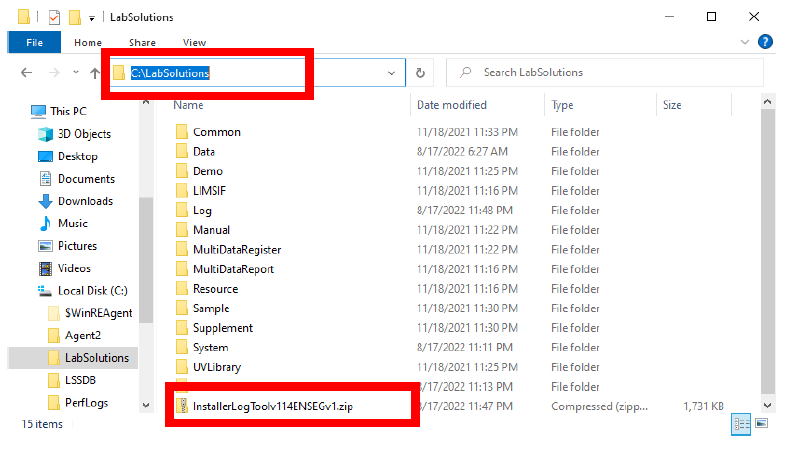Viewport: 785px width, 457px height.
Task: Click the UVLibrary folder icon
Action: point(182,367)
